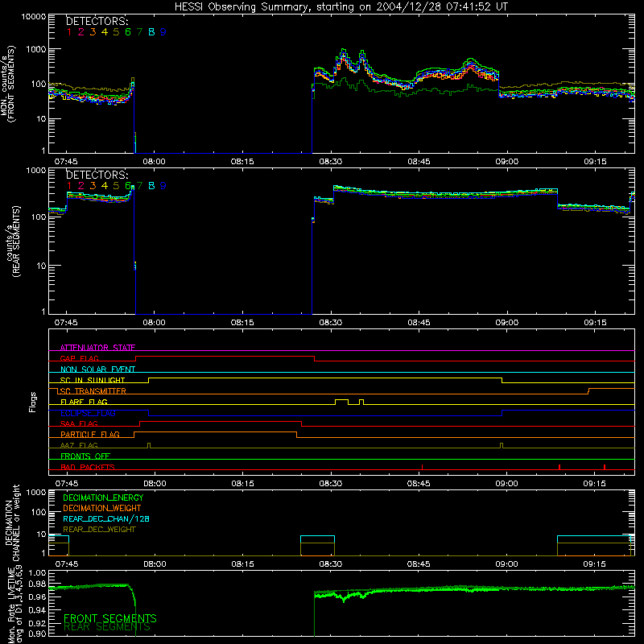Viewport: 644px width, 644px height.
Task: Click the ATTENUATOR_STATE flag label
Action: tap(97, 348)
